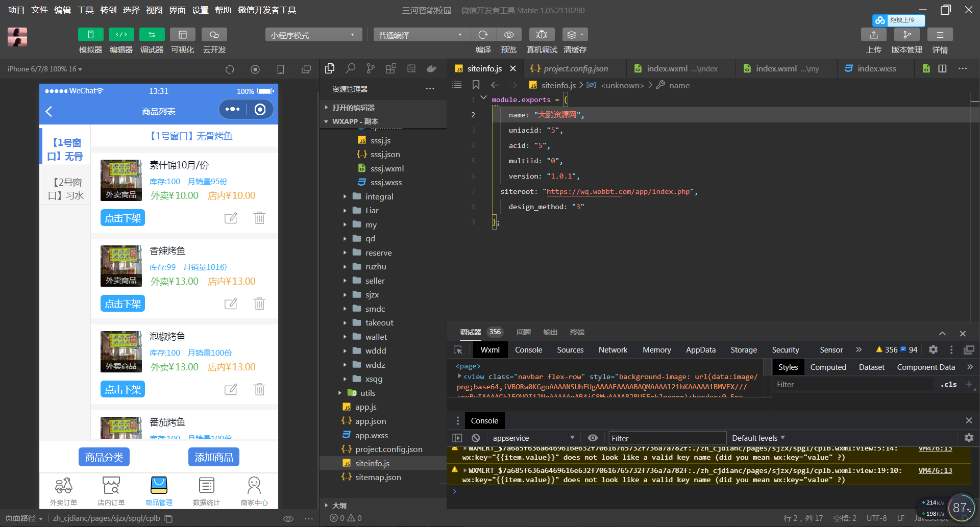
Task: Click the compile refresh icon
Action: (483, 35)
